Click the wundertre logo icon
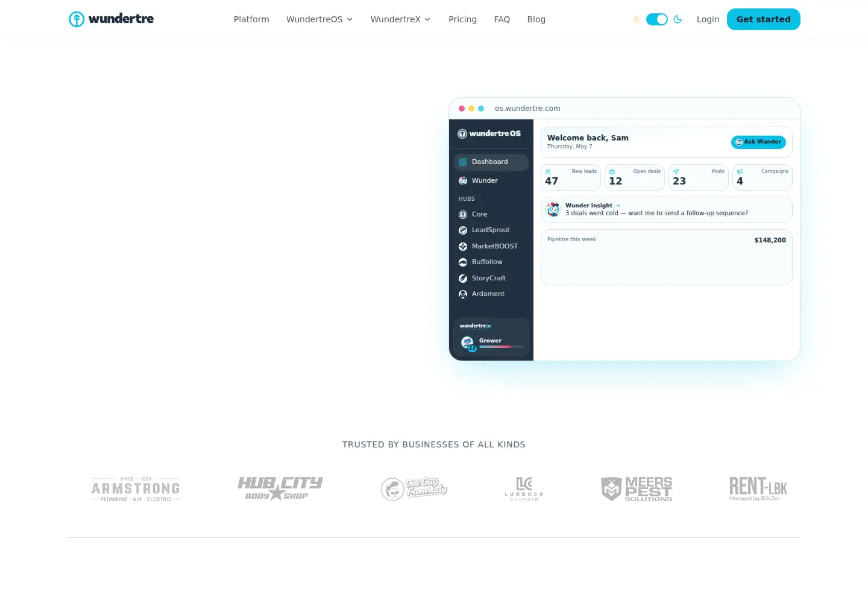Screen dimensions: 868x603 click(x=77, y=19)
